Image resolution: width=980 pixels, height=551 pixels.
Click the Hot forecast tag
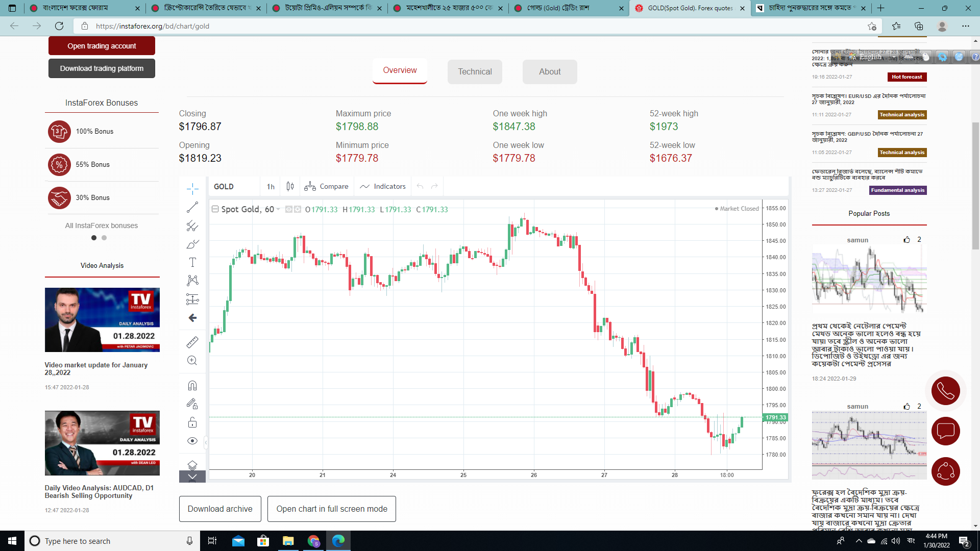coord(907,77)
